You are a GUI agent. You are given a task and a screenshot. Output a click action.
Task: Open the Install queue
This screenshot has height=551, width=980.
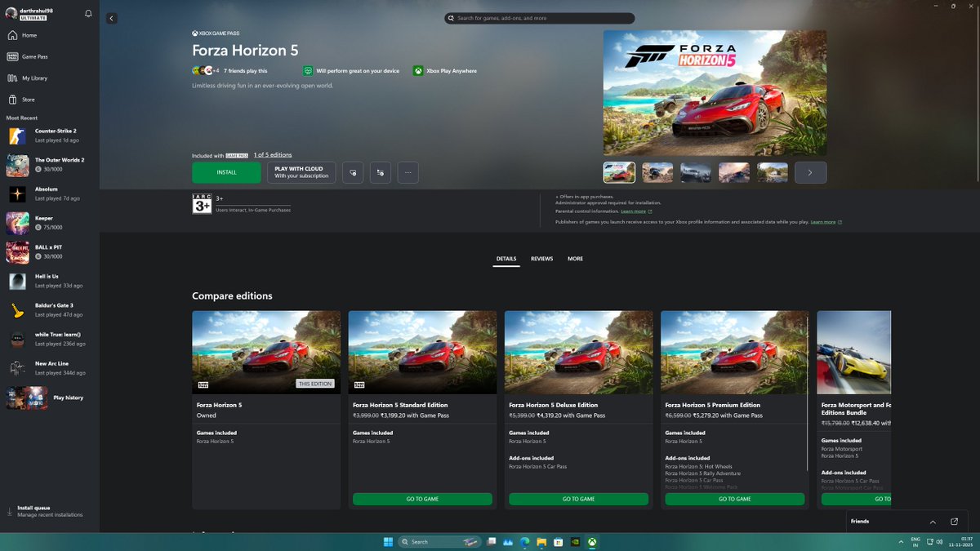(50, 511)
